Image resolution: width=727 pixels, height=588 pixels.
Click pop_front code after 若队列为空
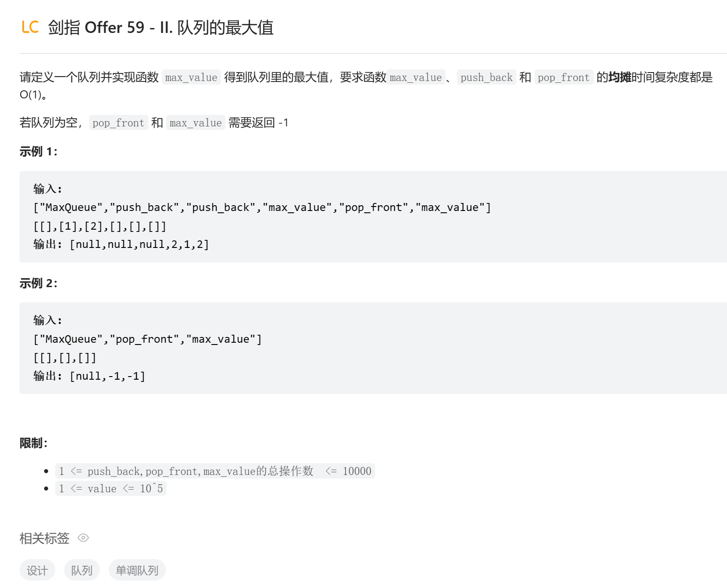click(x=118, y=123)
